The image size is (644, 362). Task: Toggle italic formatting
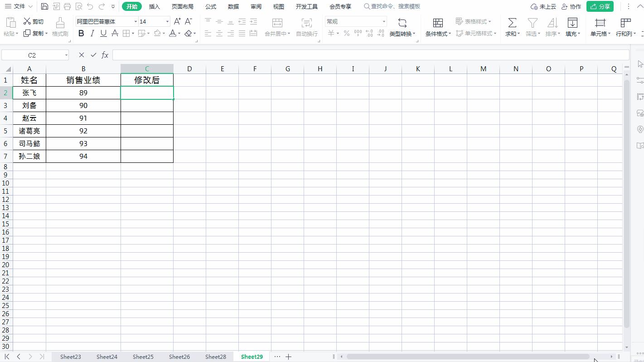(92, 33)
